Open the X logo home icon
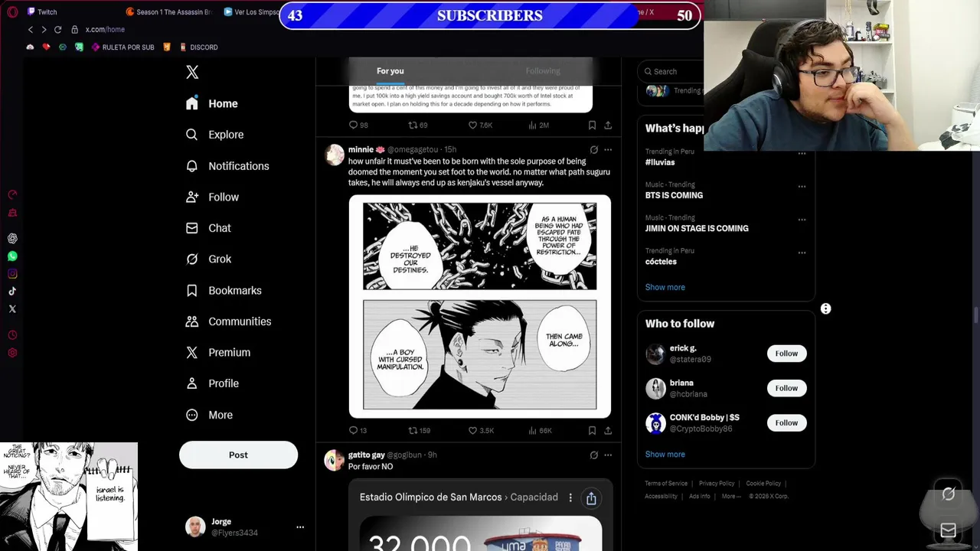This screenshot has height=551, width=980. pos(192,72)
